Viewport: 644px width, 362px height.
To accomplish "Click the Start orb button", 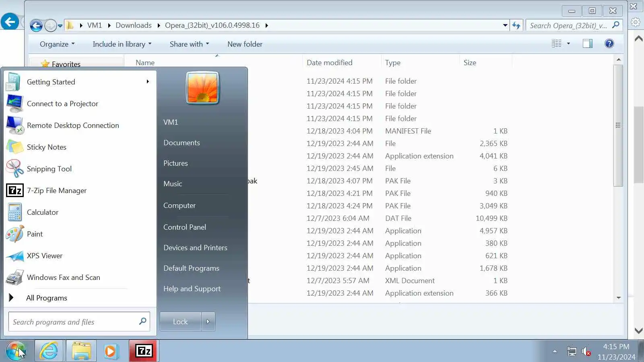I will (16, 351).
